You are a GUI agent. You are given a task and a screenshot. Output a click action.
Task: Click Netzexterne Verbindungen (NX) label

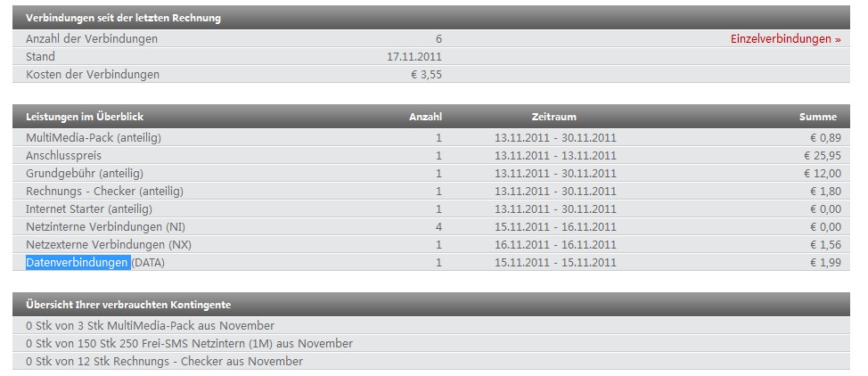click(x=109, y=244)
